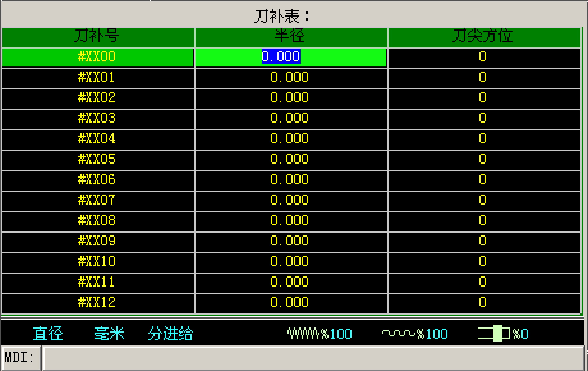Select tool offset row #XX05
Viewport: 588px width, 371px height.
tap(98, 160)
